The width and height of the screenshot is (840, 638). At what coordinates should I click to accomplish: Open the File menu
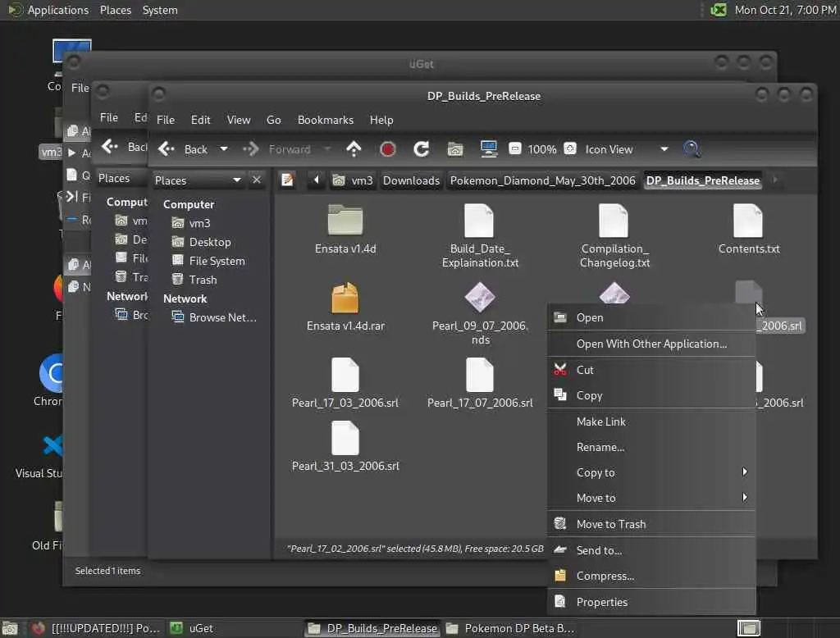click(166, 120)
